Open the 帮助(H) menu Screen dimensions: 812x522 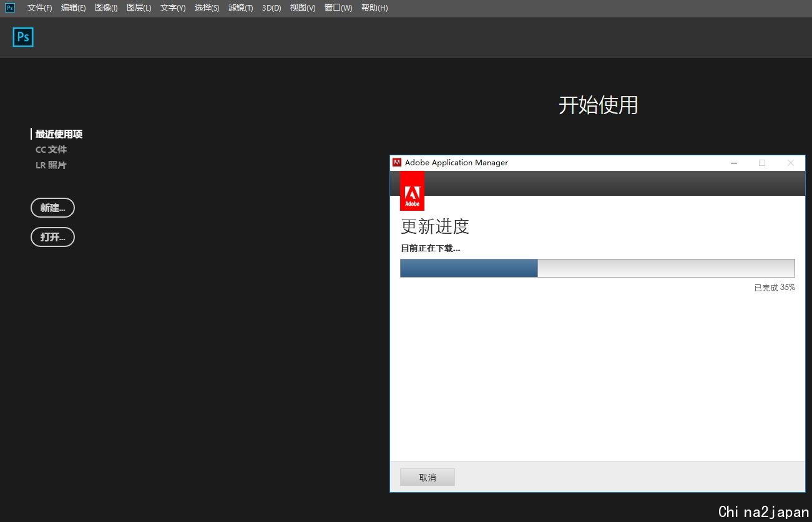pyautogui.click(x=374, y=8)
